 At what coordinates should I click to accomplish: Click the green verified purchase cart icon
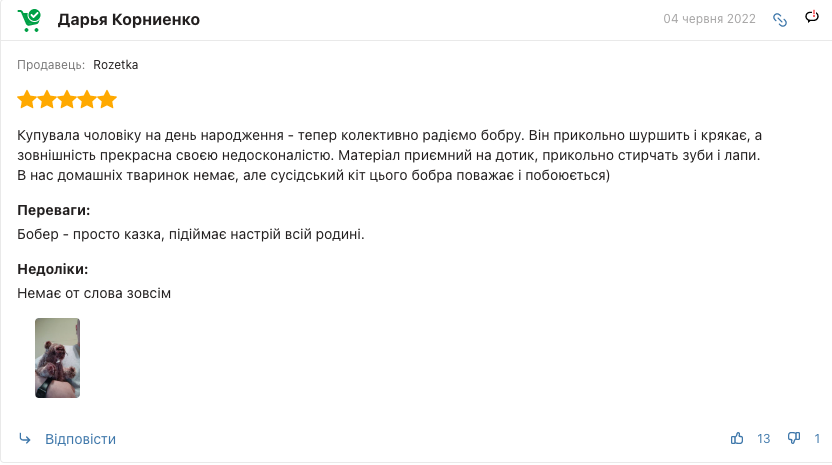tap(29, 20)
